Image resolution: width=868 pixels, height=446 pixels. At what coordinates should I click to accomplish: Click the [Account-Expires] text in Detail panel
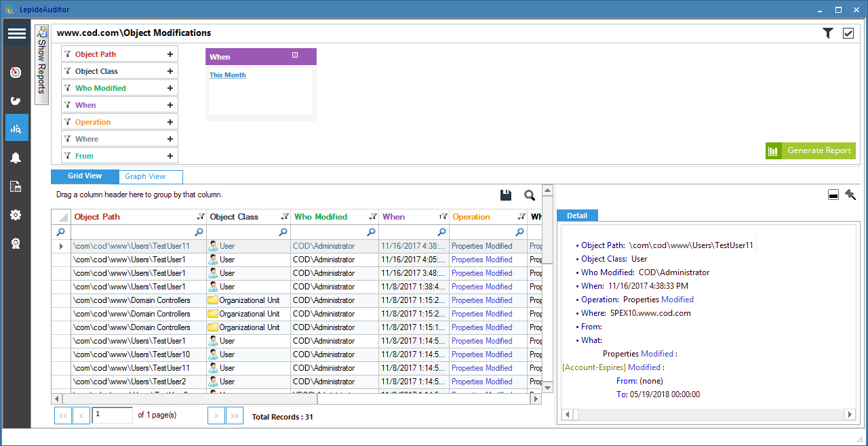pos(594,367)
